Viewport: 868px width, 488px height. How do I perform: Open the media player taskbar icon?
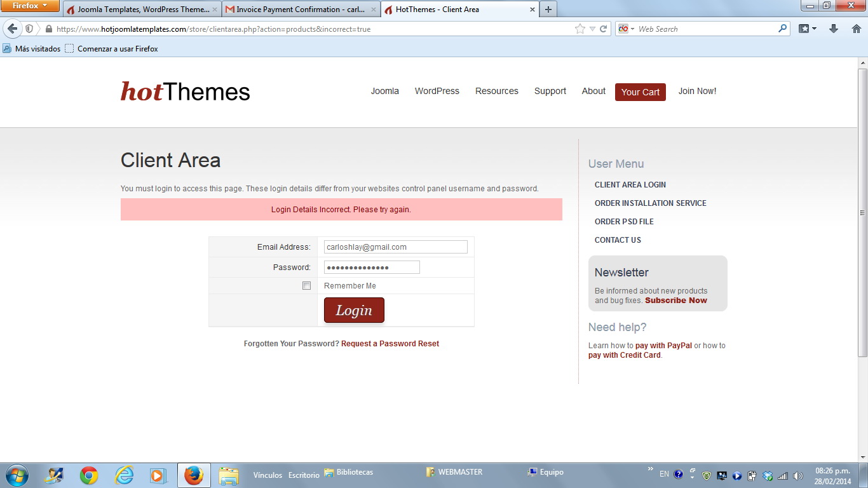point(158,475)
